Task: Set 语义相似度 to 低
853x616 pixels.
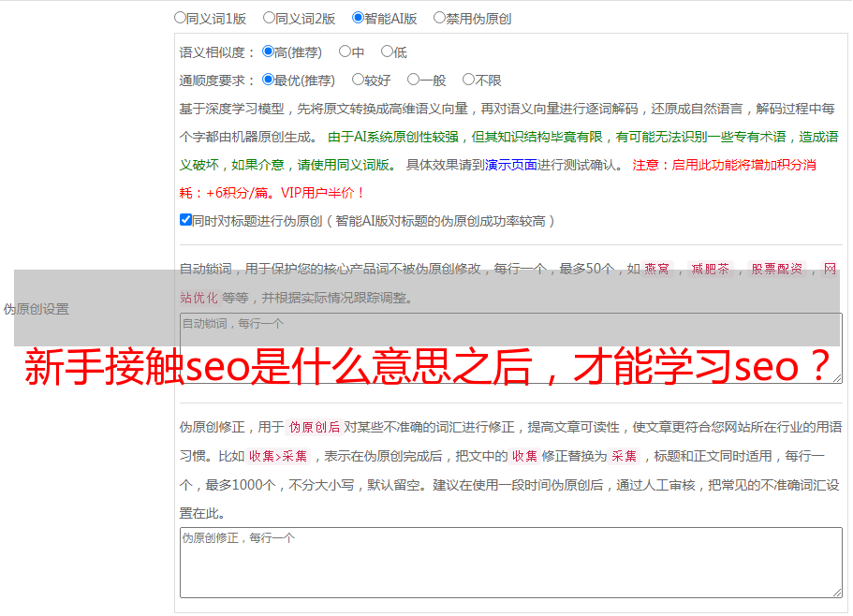Action: tap(387, 51)
